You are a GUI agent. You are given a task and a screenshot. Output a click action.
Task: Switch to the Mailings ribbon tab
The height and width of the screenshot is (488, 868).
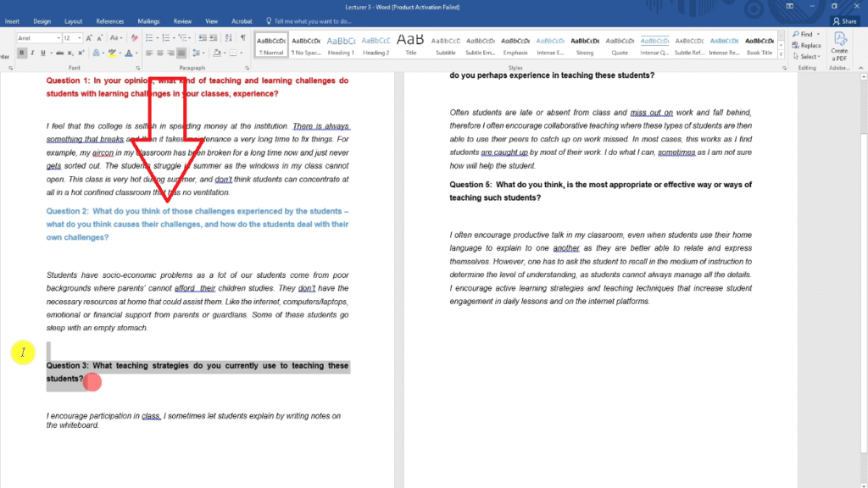pyautogui.click(x=148, y=20)
